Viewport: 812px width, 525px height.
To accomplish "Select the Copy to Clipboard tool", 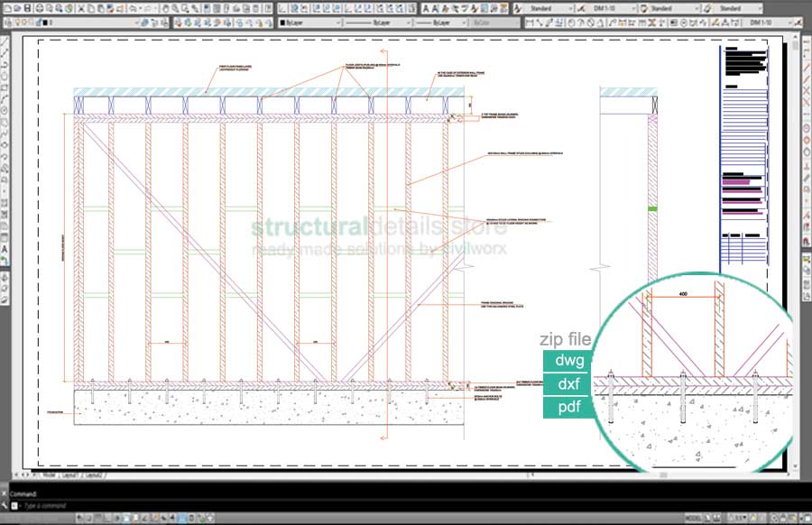I will (90, 7).
